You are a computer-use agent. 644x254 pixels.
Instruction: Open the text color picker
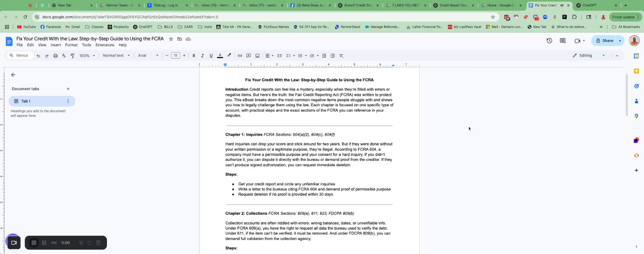(220, 56)
